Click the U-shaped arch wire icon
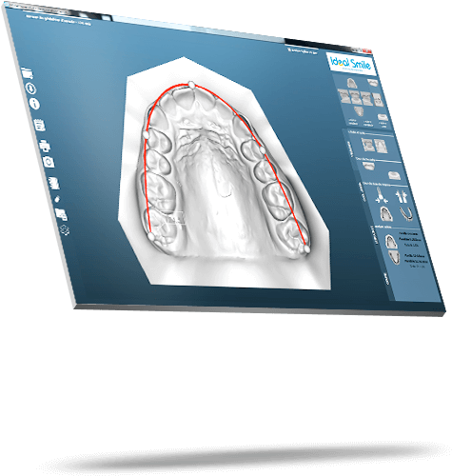 406,214
